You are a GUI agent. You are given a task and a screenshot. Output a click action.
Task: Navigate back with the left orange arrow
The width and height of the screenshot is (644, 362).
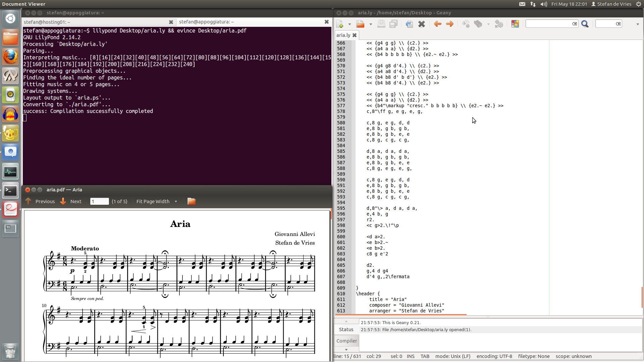(437, 24)
